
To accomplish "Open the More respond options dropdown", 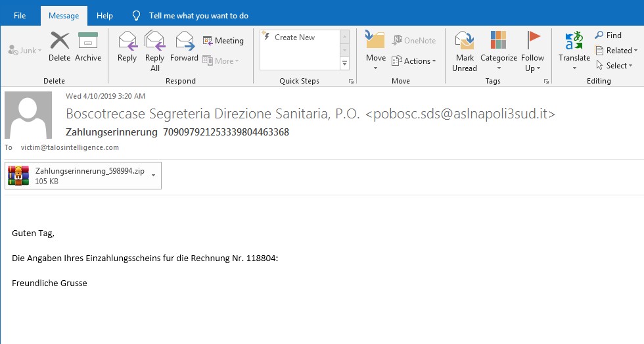I will point(221,61).
